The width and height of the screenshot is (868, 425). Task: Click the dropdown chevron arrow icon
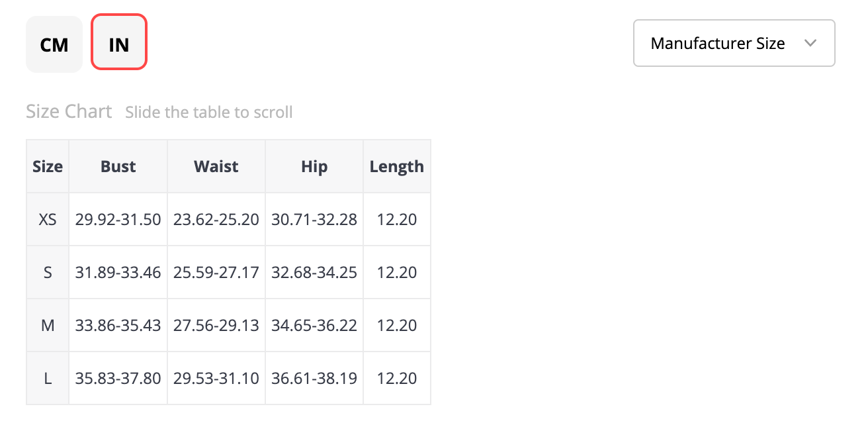click(810, 44)
